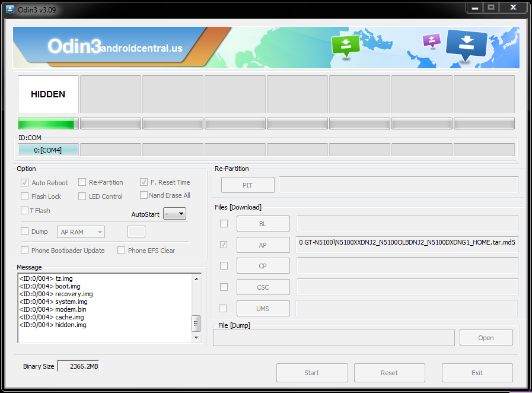Enable Phone Bootloader Update checkbox
The width and height of the screenshot is (532, 393).
pyautogui.click(x=24, y=251)
